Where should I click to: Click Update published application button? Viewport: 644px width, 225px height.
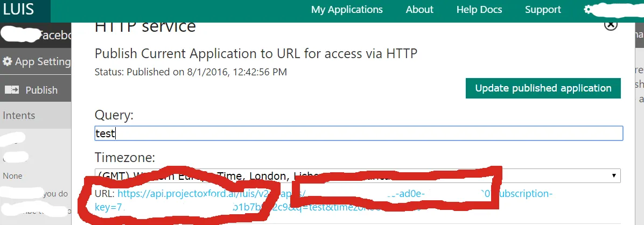pos(543,88)
